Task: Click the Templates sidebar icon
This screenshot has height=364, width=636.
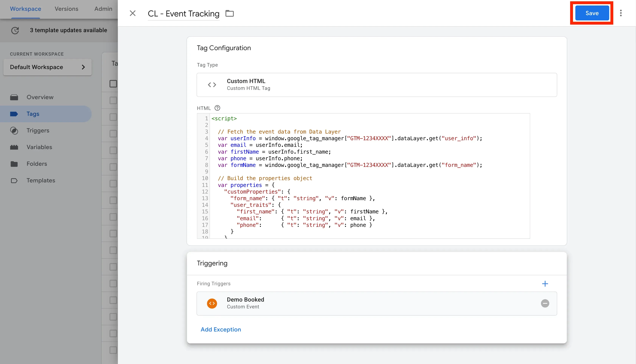Action: click(14, 180)
